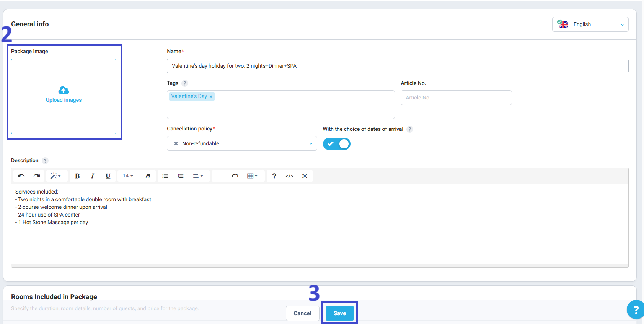Viewport: 644px width, 324px height.
Task: Toggle italic formatting in description editor
Action: (x=93, y=176)
